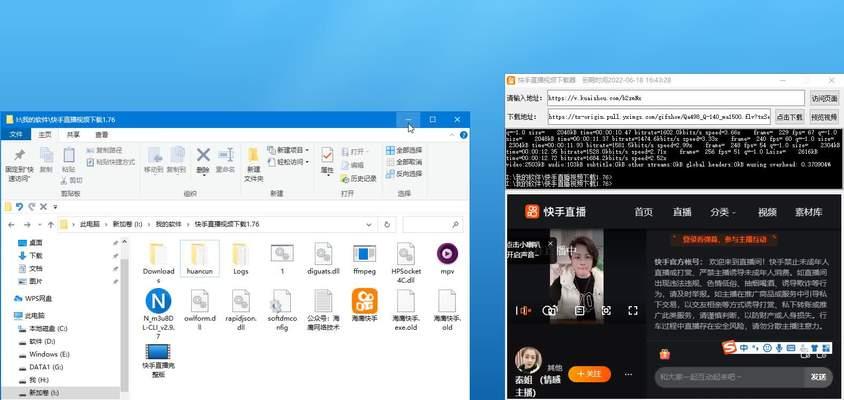Viewport: 844px width, 400px height.
Task: Switch to the Home (主页) ribbon tab
Action: pyautogui.click(x=45, y=135)
